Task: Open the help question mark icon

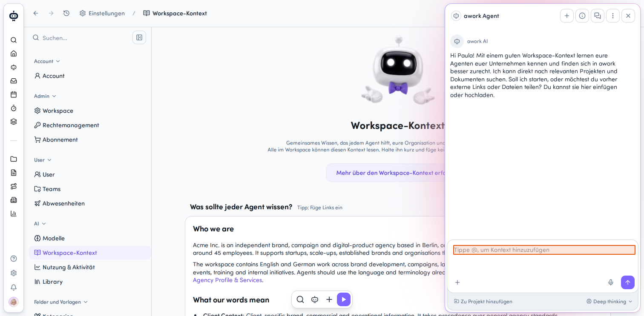Action: (x=14, y=259)
